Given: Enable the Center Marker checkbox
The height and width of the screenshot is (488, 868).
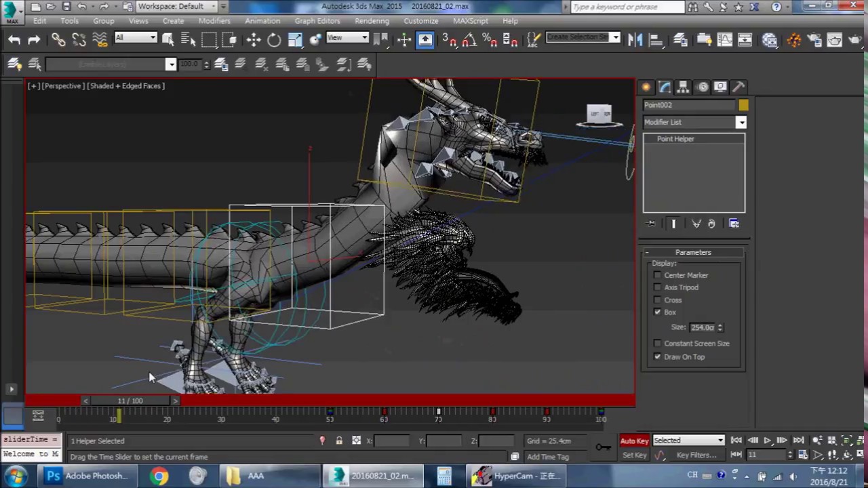Looking at the screenshot, I should 657,275.
